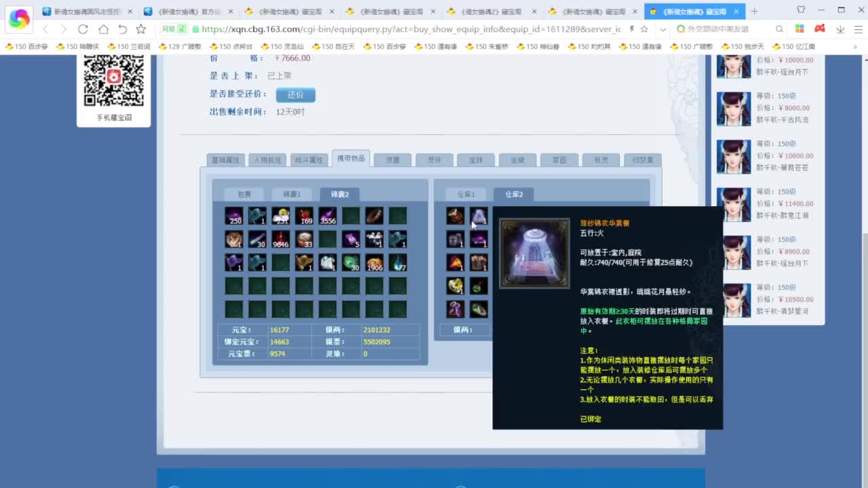Open the 醉千秋-醉意江湖 listing

[783, 216]
